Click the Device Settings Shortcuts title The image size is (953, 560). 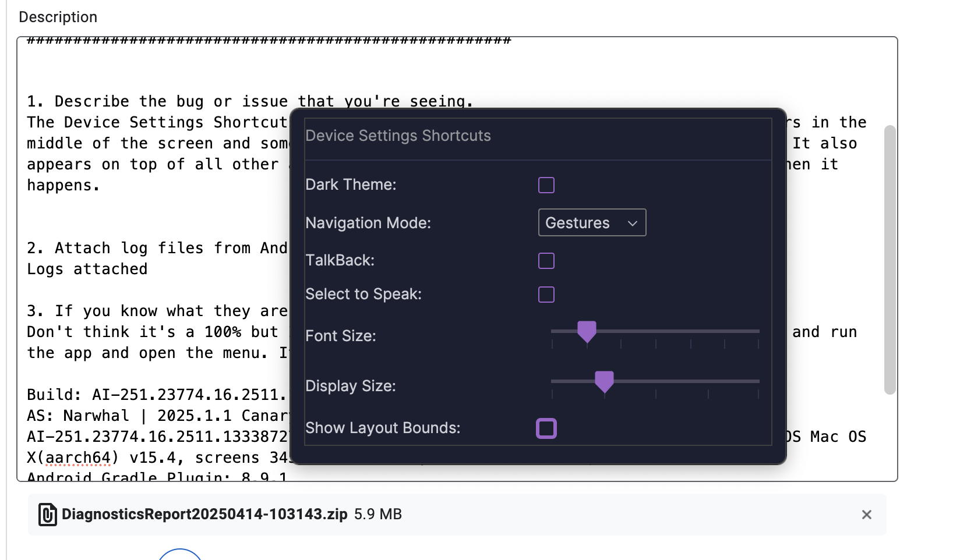(398, 136)
